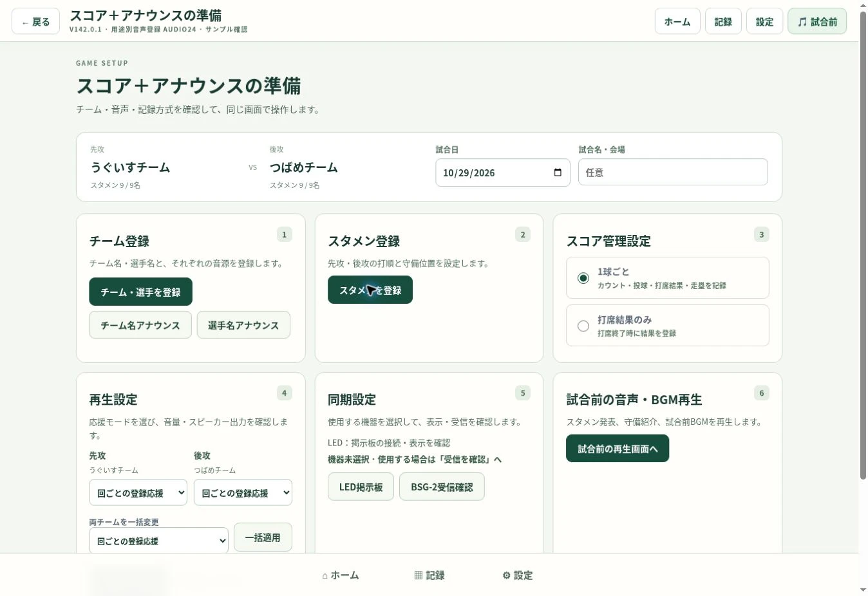The image size is (868, 596).
Task: Click the page vertical scrollbar
Action: pos(863,245)
